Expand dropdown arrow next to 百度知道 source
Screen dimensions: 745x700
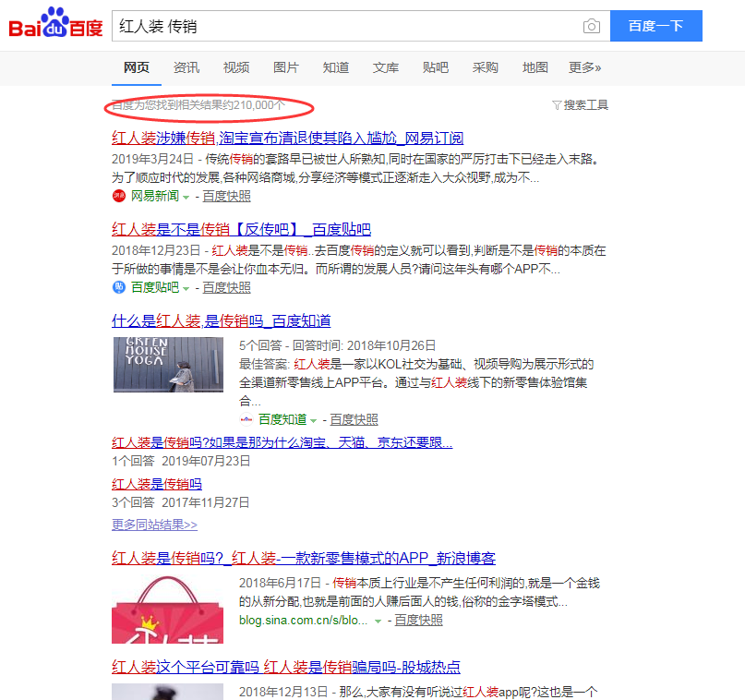pyautogui.click(x=314, y=420)
